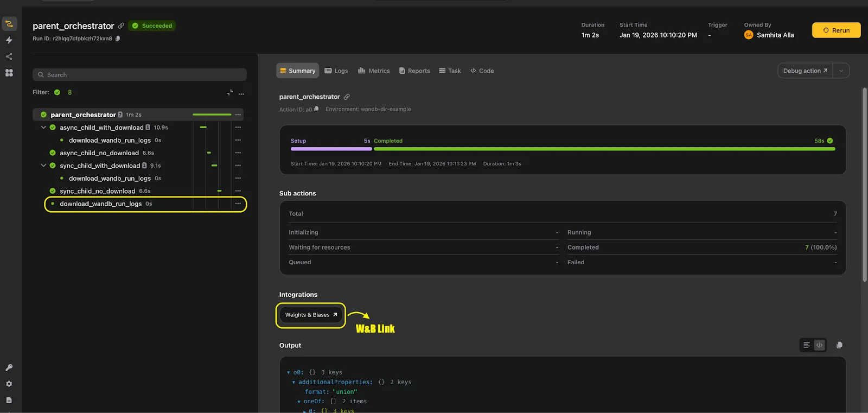Click the Rerun button
Viewport: 868px width, 413px height.
pos(836,30)
